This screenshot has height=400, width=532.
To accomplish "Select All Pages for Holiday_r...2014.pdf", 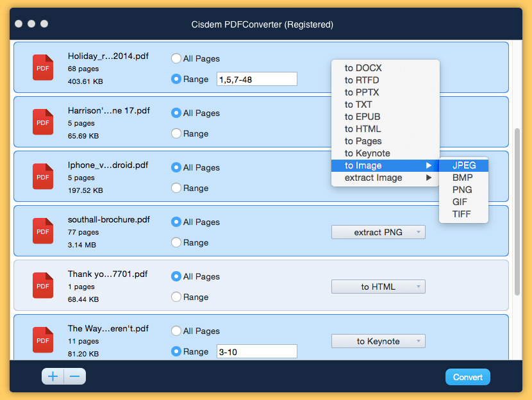I will (x=176, y=58).
